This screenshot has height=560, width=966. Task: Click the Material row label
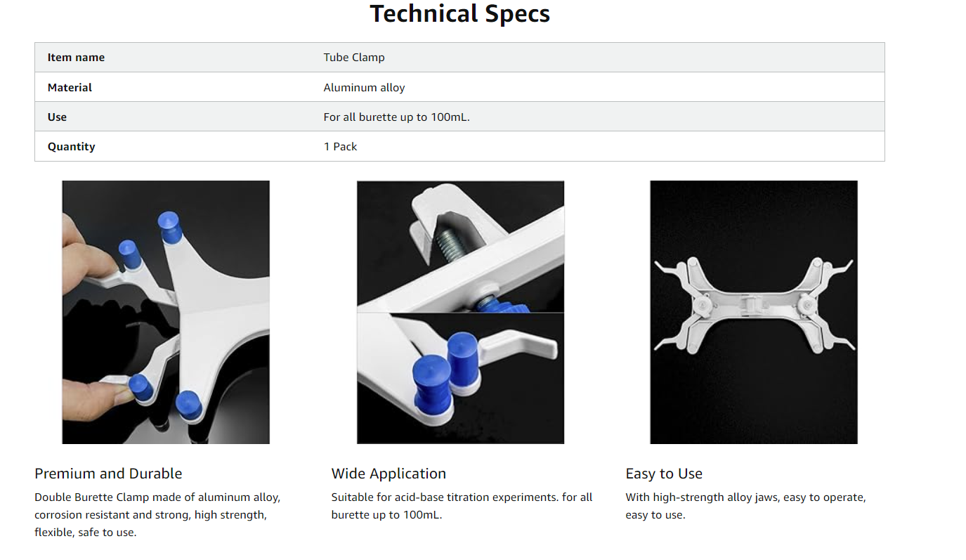tap(70, 88)
